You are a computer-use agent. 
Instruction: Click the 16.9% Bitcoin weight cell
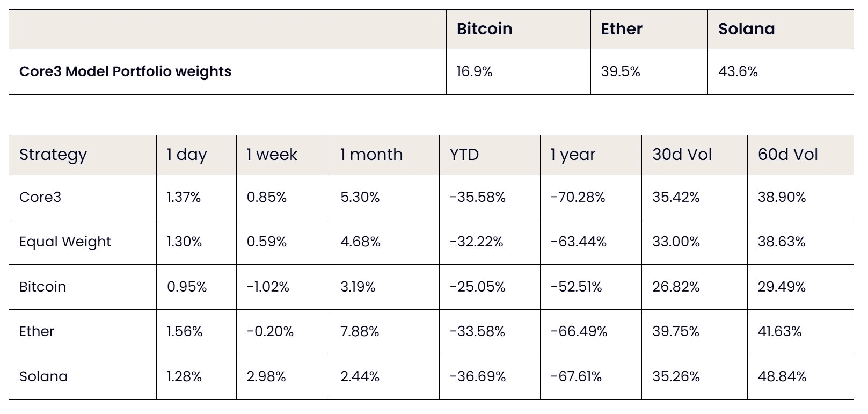coord(474,71)
